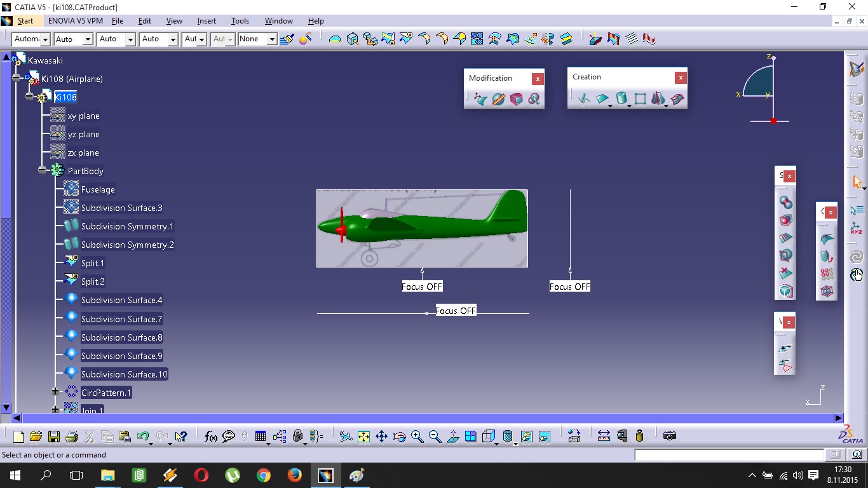Click the cube icon in Modification toolbar
Screen dimensions: 868x488
516,99
